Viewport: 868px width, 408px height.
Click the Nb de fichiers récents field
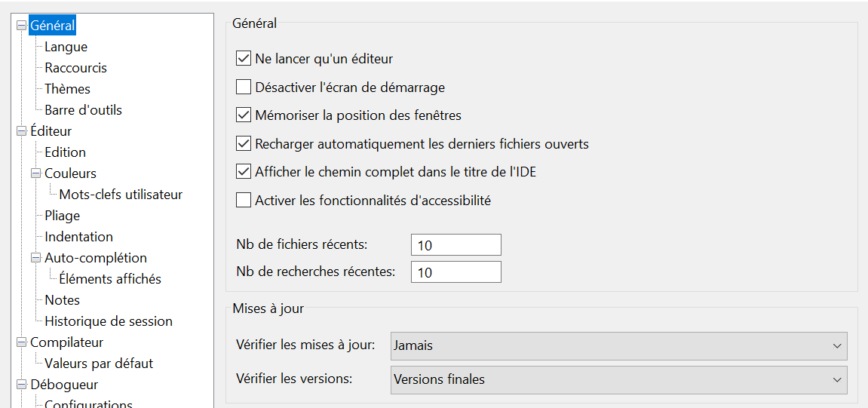tap(456, 244)
